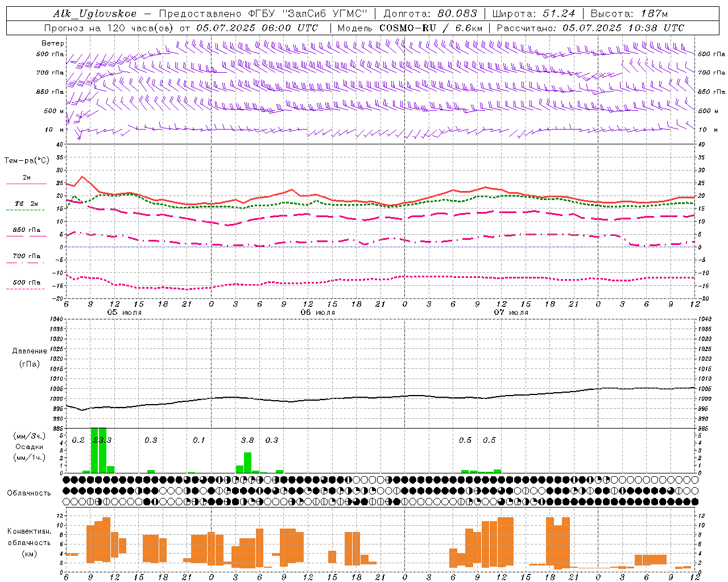
Task: Click the left temperature axis 40 label
Action: [60, 144]
